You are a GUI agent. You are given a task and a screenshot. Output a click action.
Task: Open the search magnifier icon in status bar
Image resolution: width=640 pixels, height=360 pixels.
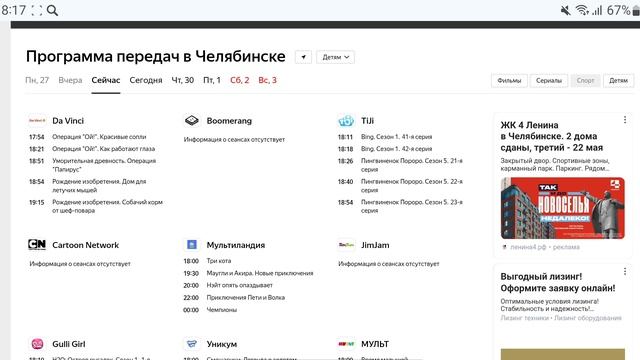point(52,10)
